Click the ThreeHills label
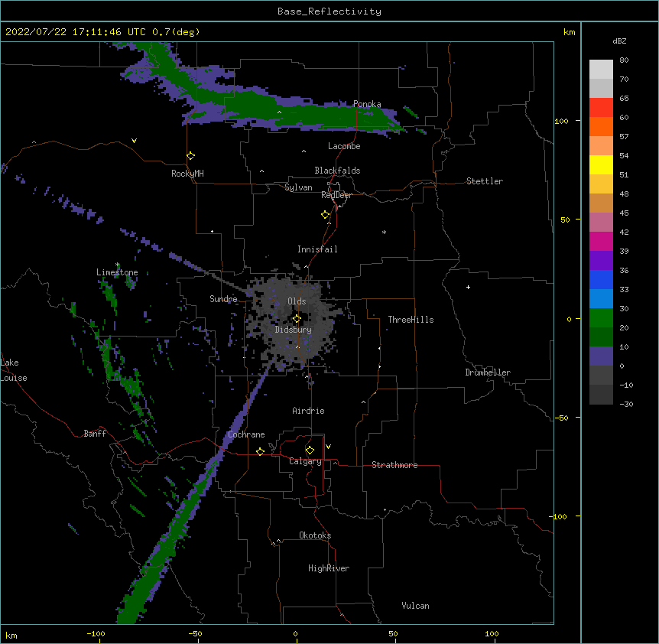659x644 pixels. [x=411, y=320]
